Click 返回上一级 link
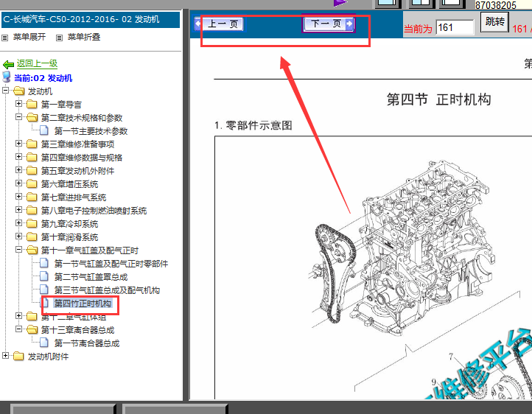This screenshot has height=414, width=532. [37, 63]
